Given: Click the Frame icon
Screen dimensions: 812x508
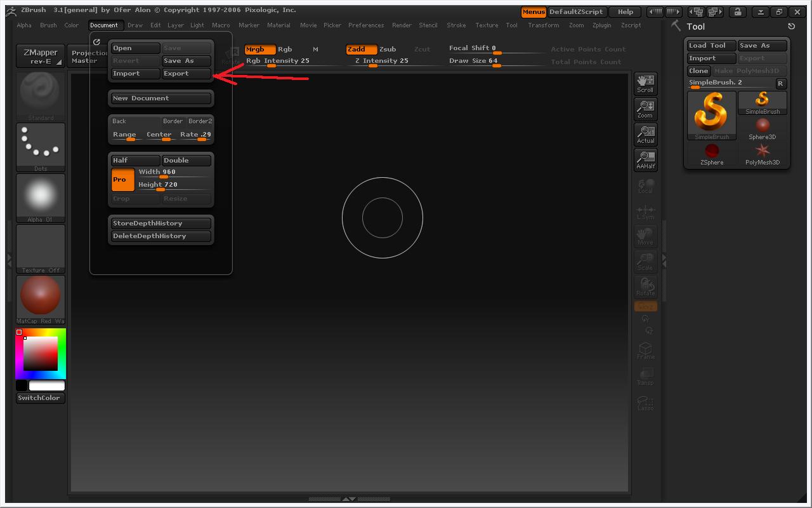Looking at the screenshot, I should (x=645, y=351).
